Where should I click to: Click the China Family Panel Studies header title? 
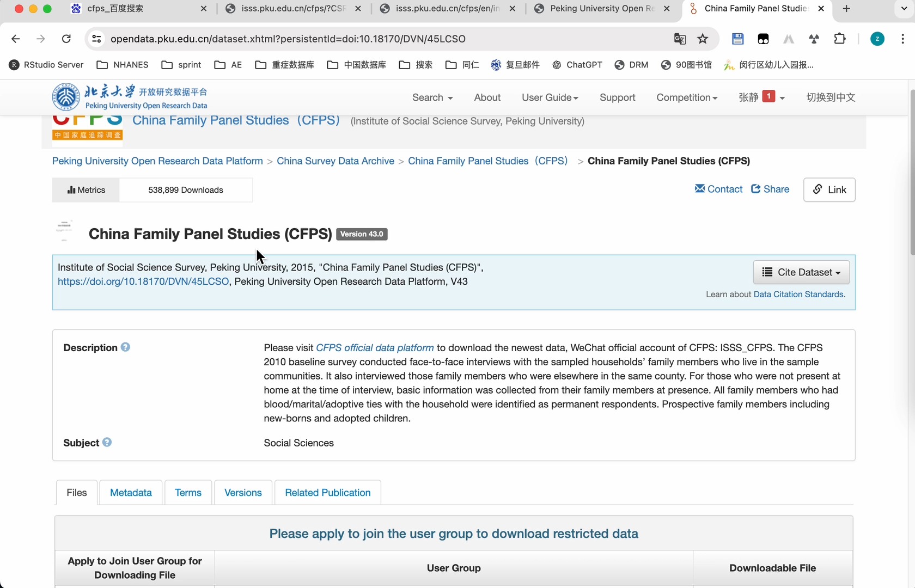236,120
